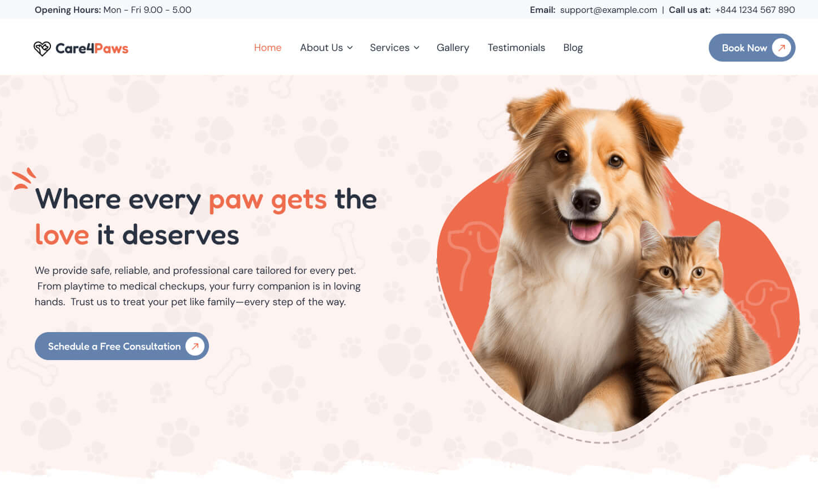Go to the Home page link

click(x=268, y=48)
